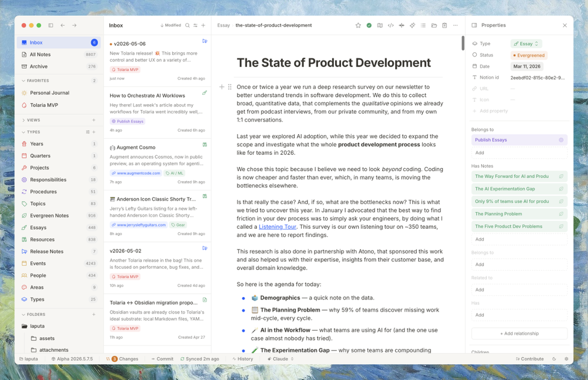The width and height of the screenshot is (588, 380).
Task: Add a new folder with plus
Action: [x=93, y=314]
